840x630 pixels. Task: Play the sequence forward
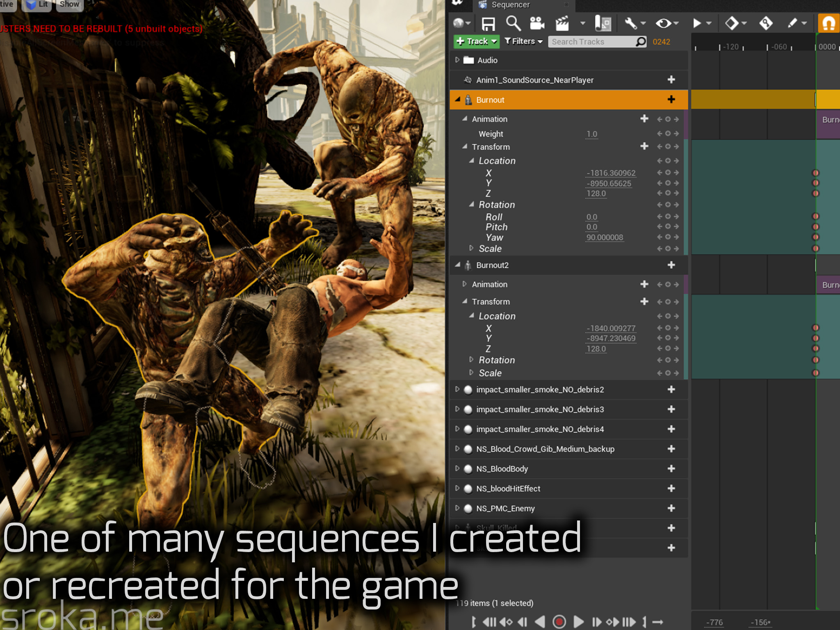coord(578,622)
